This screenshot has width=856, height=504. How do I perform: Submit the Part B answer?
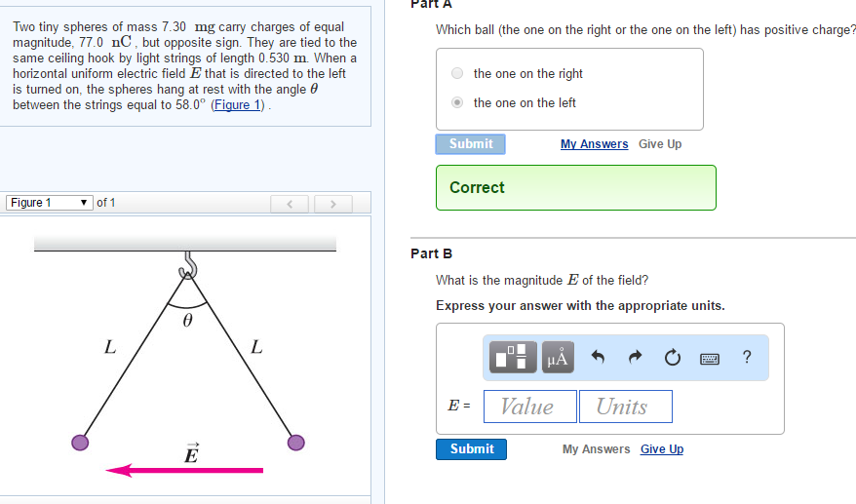click(x=471, y=449)
